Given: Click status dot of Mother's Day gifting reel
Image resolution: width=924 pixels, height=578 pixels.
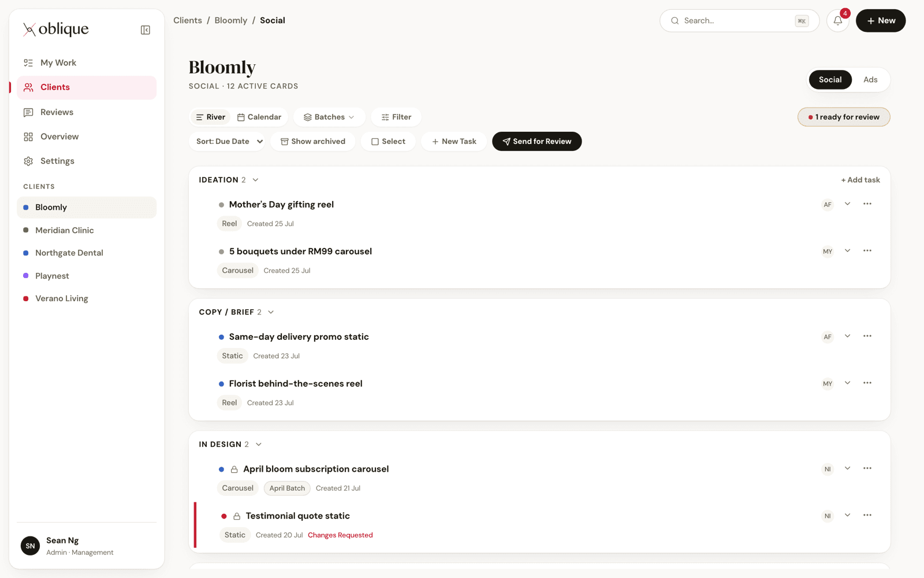Looking at the screenshot, I should click(221, 205).
